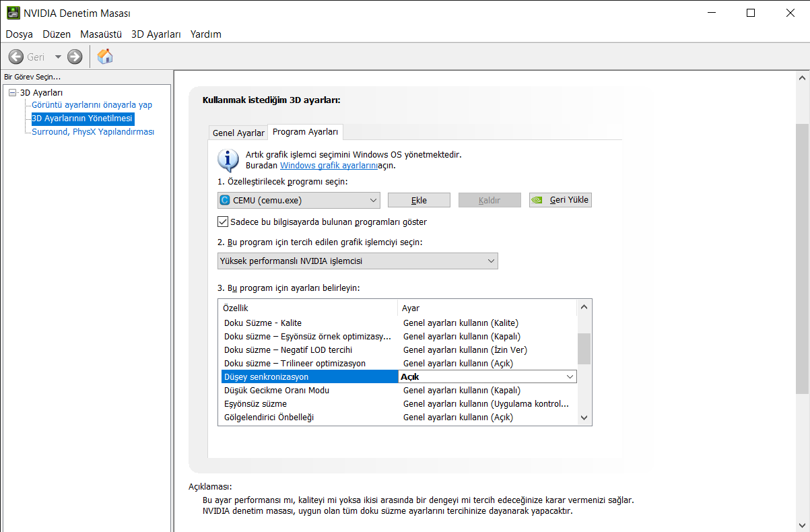Click the forward arrow icon in toolbar
The image size is (810, 532).
(75, 57)
